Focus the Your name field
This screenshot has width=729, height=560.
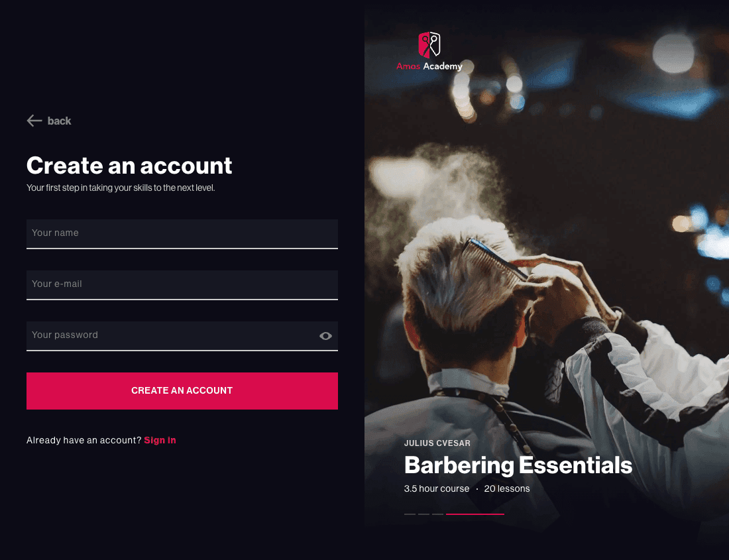tap(182, 234)
